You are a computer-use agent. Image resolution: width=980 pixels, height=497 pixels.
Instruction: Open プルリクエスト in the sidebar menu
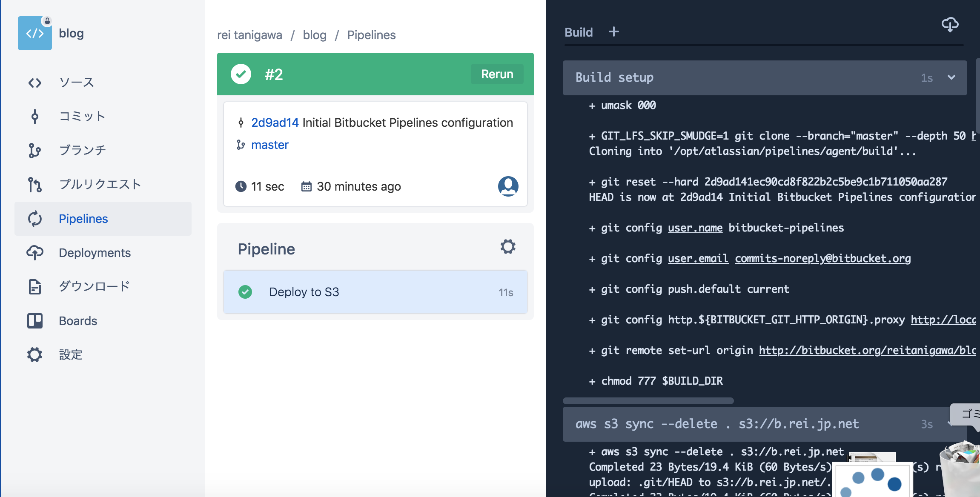[100, 185]
